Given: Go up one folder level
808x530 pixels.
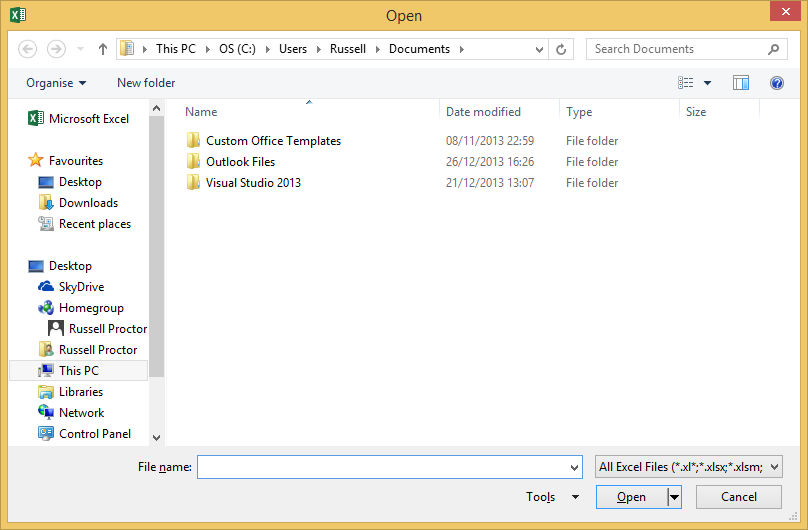Looking at the screenshot, I should point(103,49).
